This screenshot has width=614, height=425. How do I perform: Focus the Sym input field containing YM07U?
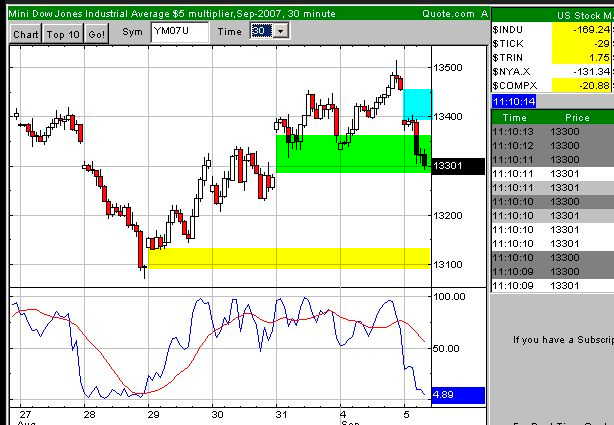(179, 32)
